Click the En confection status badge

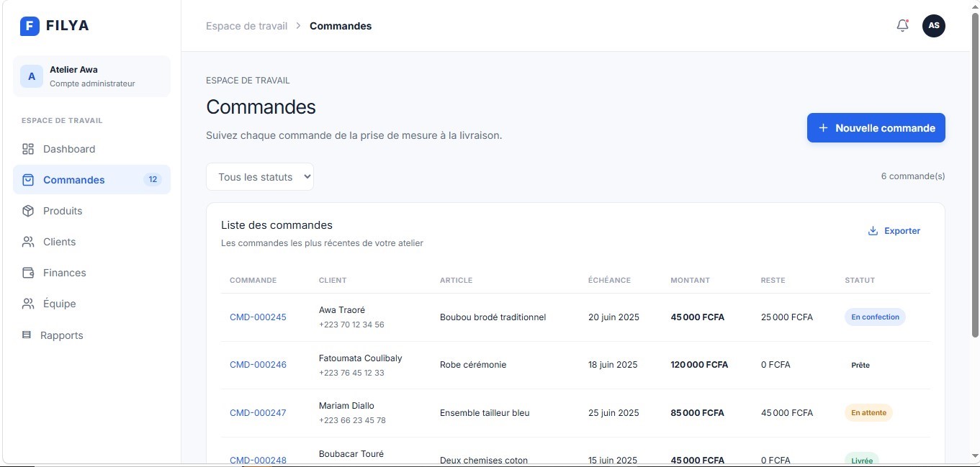(875, 317)
